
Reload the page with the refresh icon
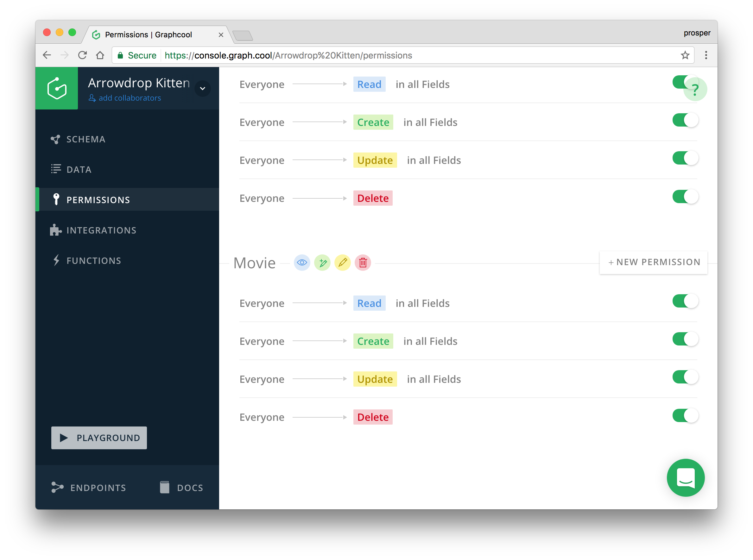82,55
